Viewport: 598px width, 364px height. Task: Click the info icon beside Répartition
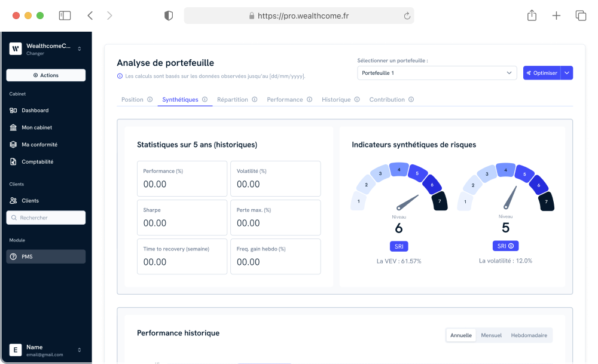pyautogui.click(x=254, y=99)
